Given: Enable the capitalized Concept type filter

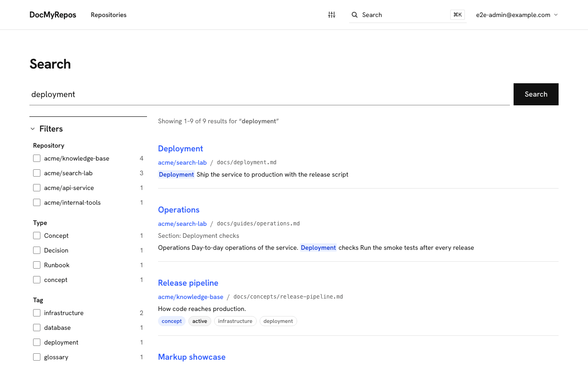Looking at the screenshot, I should pyautogui.click(x=37, y=236).
